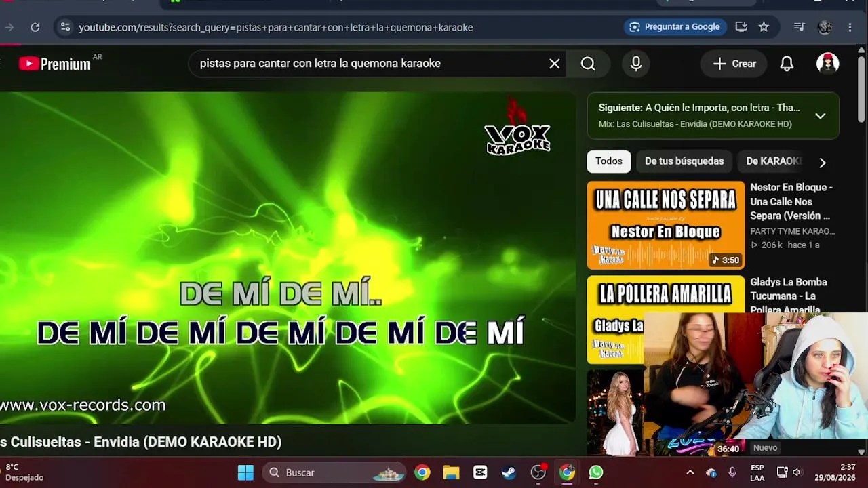Open YouTube account avatar menu
The image size is (868, 488).
pos(827,64)
